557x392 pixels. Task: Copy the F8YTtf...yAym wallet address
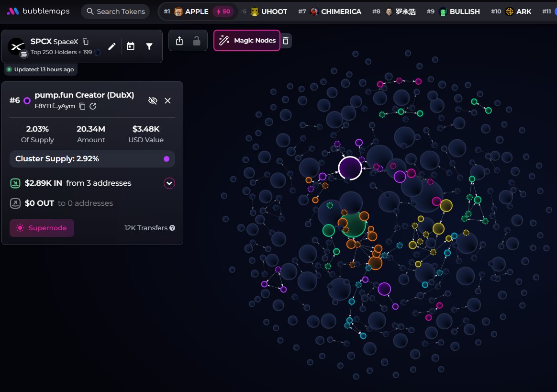pos(82,106)
